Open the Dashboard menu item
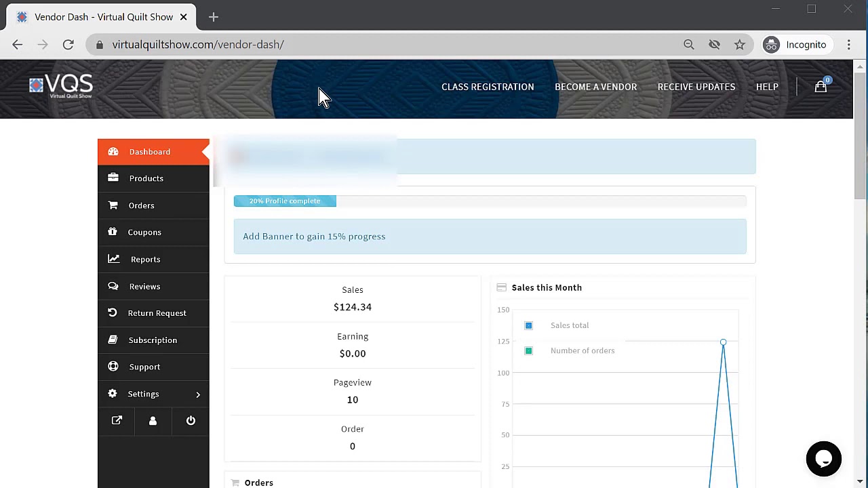868x488 pixels. (153, 152)
